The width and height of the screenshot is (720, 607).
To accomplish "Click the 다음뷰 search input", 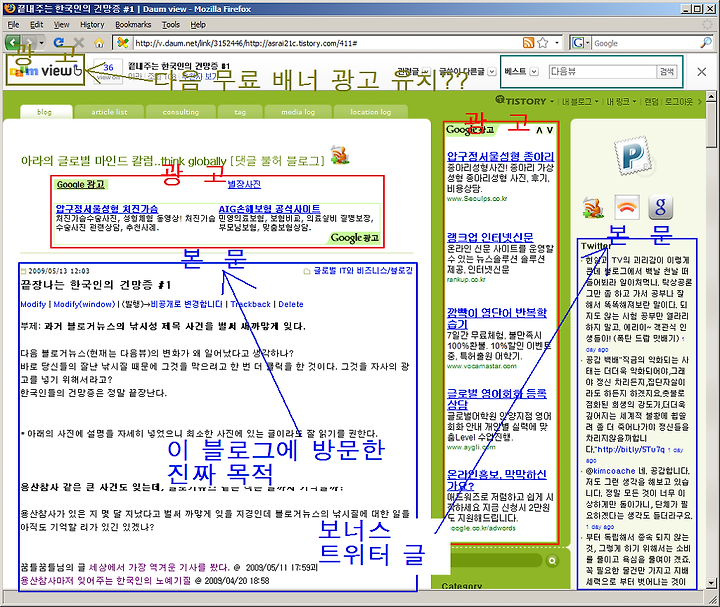I will (x=602, y=72).
